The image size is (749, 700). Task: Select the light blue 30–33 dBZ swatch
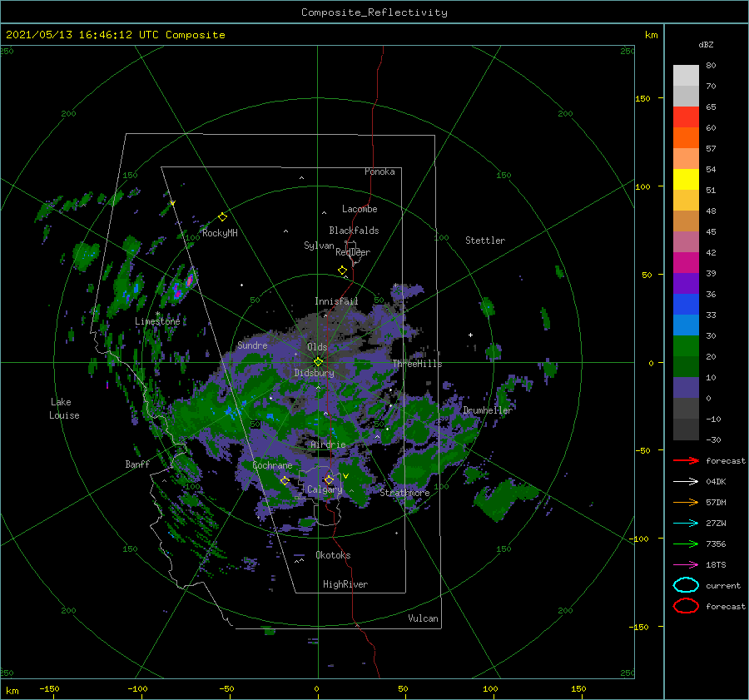tap(686, 325)
